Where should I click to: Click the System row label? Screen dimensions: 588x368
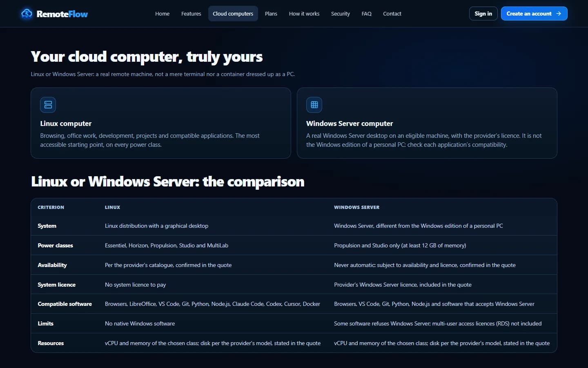point(47,226)
